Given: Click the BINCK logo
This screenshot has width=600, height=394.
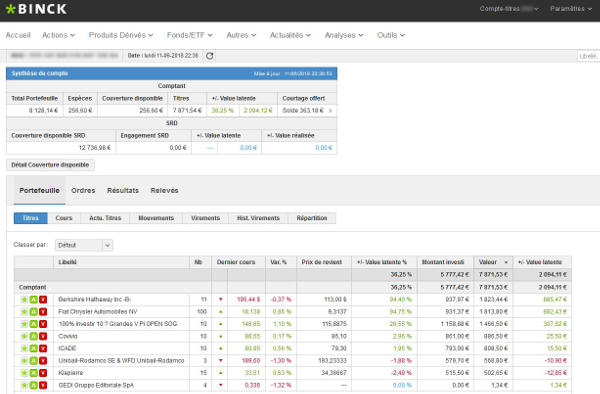Looking at the screenshot, I should tap(36, 9).
